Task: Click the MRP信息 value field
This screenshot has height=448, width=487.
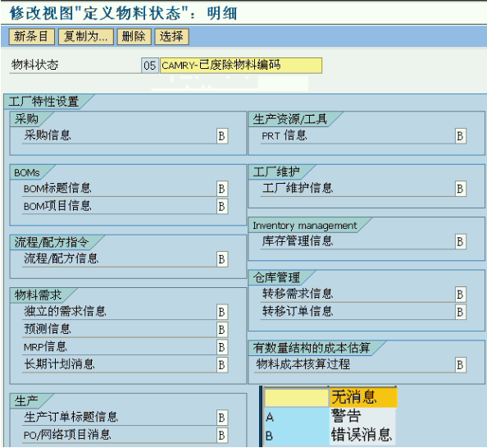Action: [222, 347]
